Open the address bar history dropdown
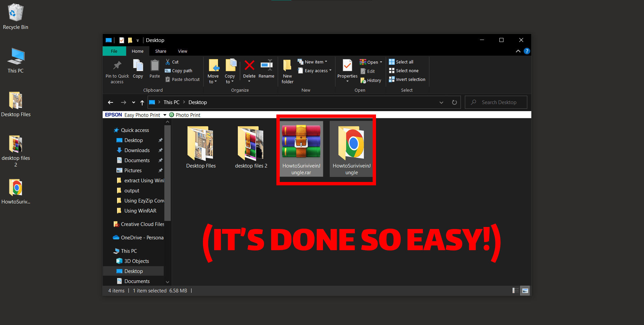644x325 pixels. (441, 102)
